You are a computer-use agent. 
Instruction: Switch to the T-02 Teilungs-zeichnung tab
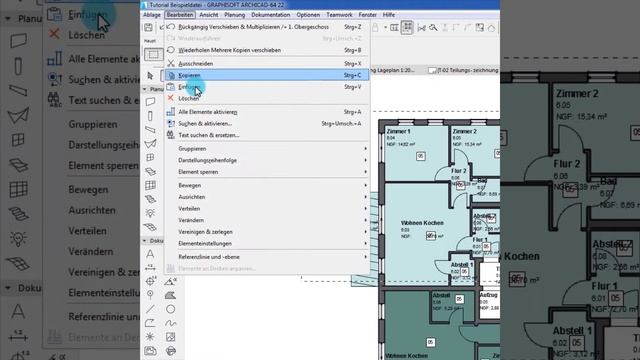point(463,70)
